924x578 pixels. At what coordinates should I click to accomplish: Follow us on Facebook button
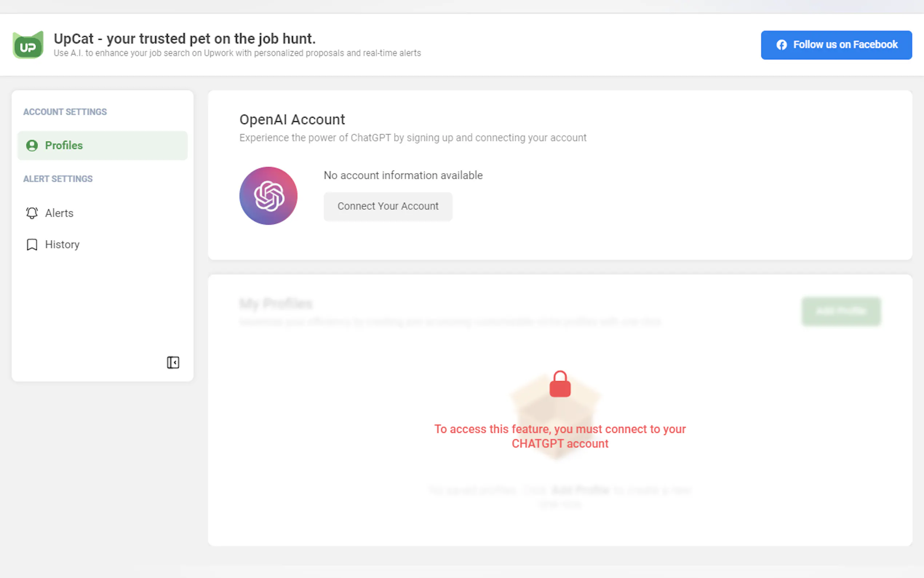point(836,45)
